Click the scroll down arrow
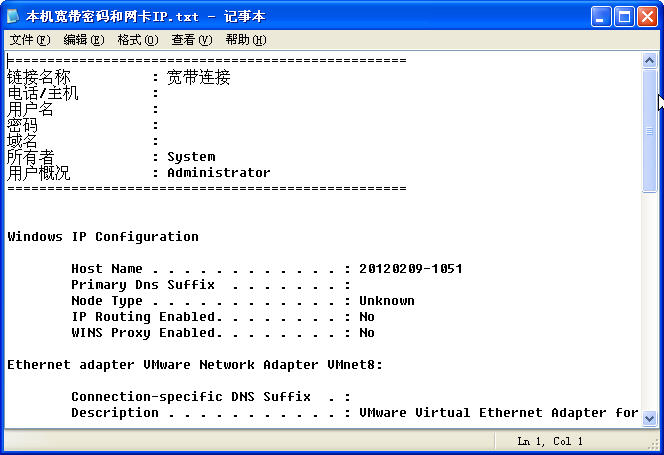The height and width of the screenshot is (455, 664). (x=649, y=419)
